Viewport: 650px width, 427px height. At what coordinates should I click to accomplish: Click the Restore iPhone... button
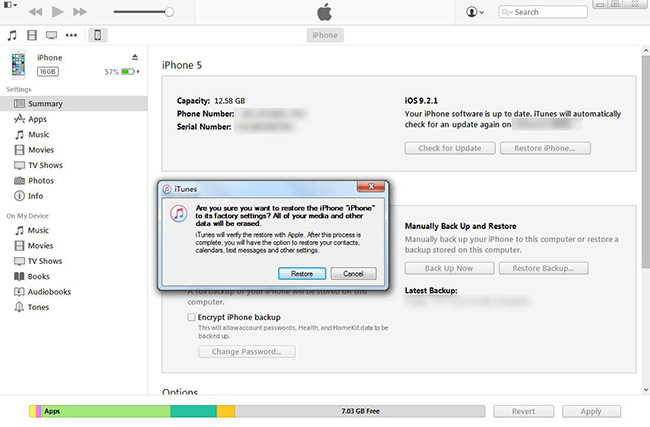pyautogui.click(x=545, y=148)
